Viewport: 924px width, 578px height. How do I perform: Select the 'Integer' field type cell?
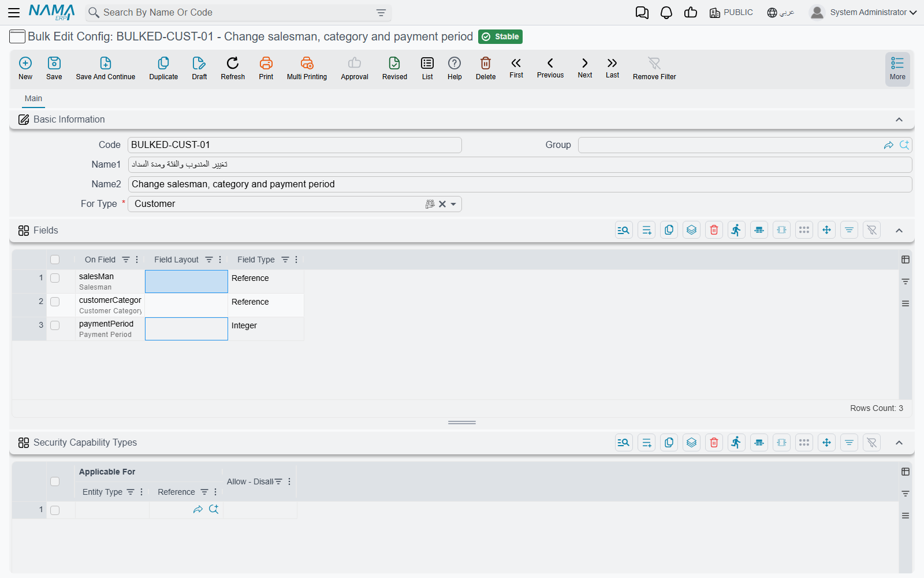point(266,329)
